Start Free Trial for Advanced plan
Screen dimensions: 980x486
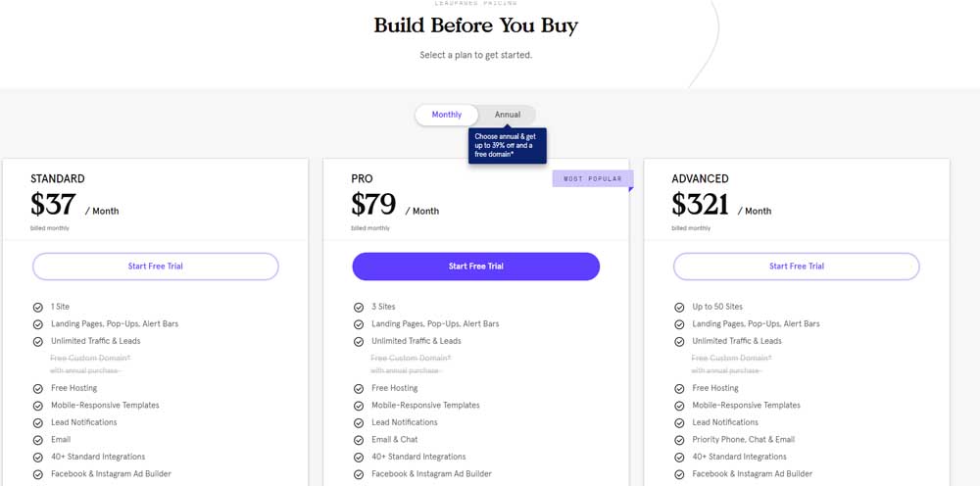click(797, 267)
